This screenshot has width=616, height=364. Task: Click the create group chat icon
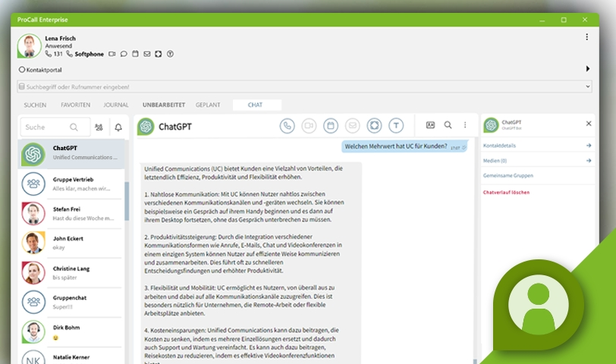pos(99,127)
